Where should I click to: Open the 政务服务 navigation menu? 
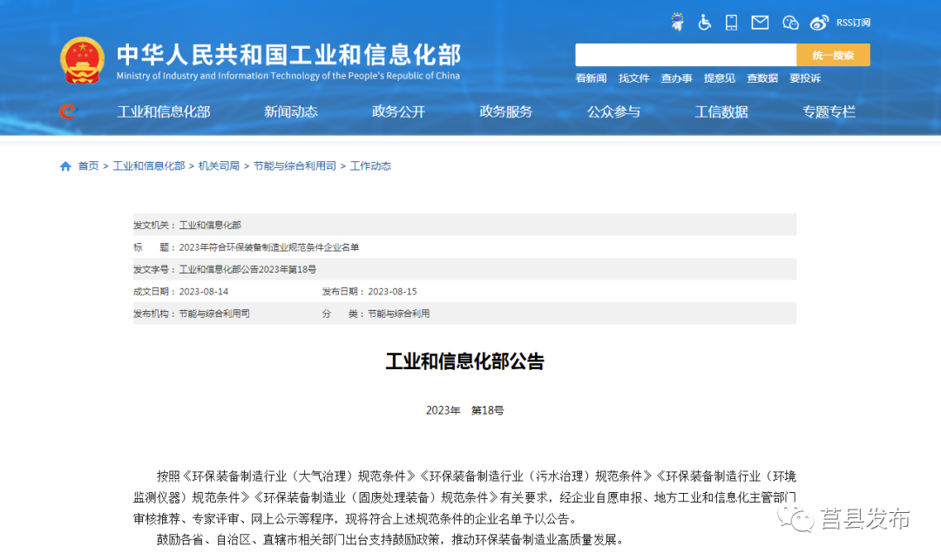(x=506, y=111)
